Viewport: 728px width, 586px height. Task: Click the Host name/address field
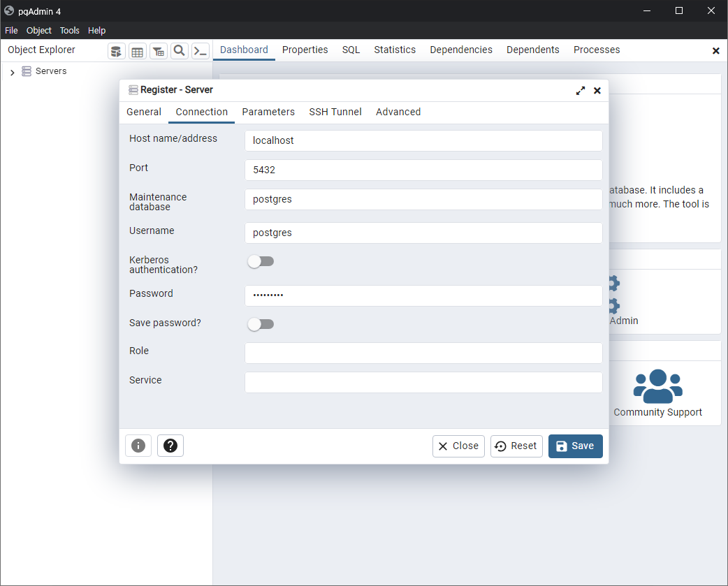point(423,140)
